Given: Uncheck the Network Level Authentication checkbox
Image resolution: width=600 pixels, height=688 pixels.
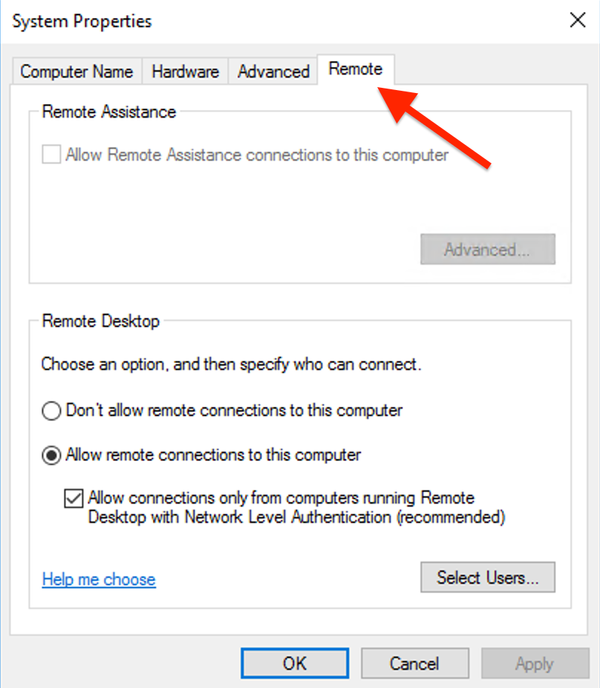Looking at the screenshot, I should click(x=74, y=498).
